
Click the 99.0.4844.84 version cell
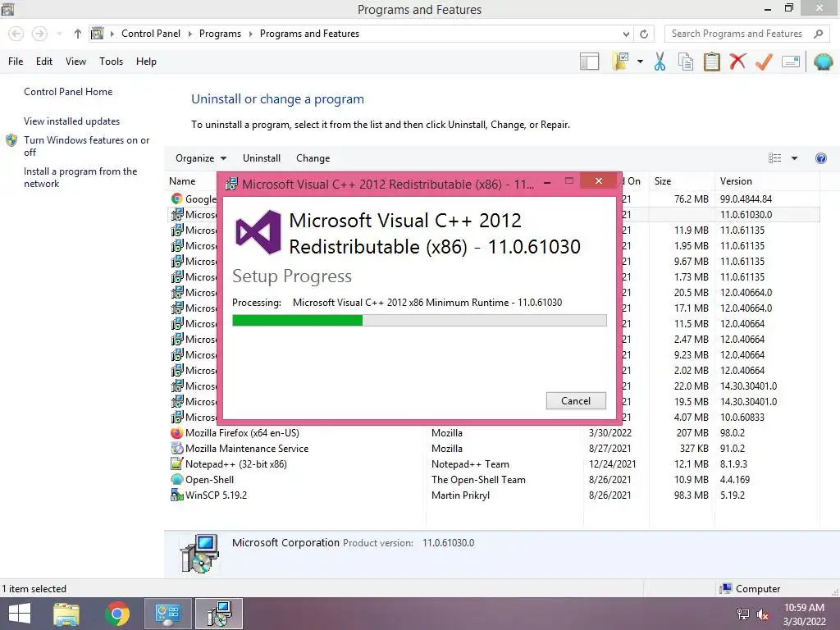746,199
